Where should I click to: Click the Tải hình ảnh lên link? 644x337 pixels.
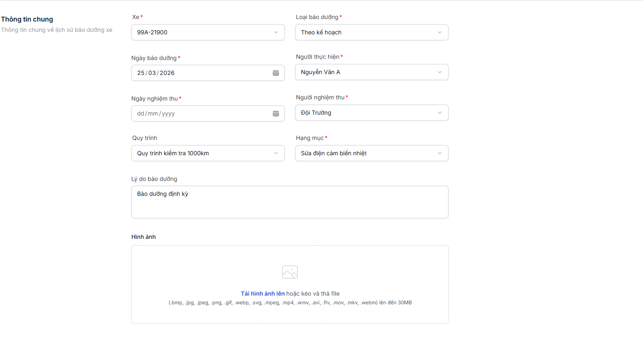click(x=263, y=294)
